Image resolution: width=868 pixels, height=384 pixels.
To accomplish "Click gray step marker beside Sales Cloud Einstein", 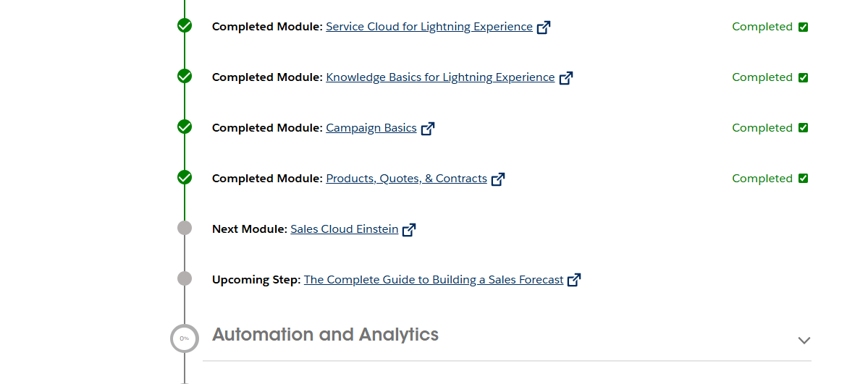I will 185,229.
